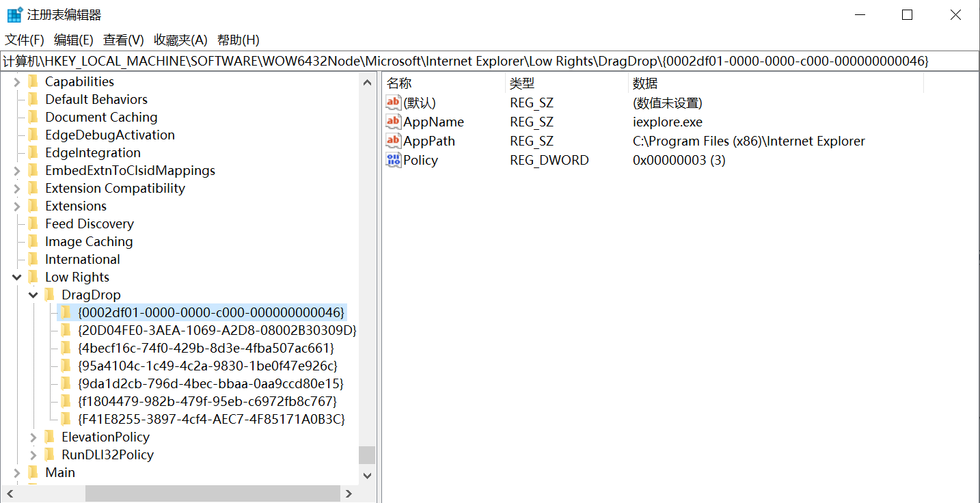980x503 pixels.
Task: Click the Registry Editor app icon in title bar
Action: (14, 14)
